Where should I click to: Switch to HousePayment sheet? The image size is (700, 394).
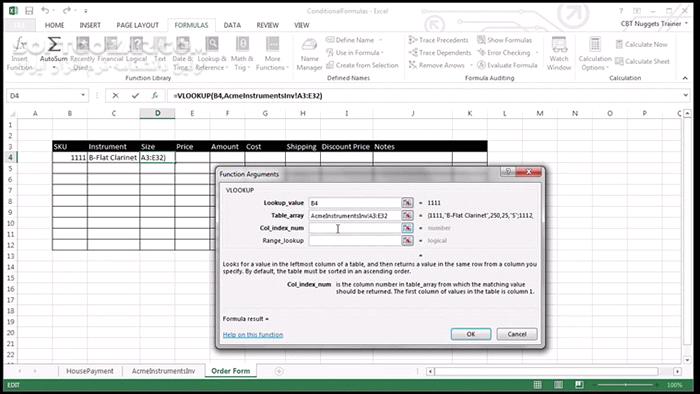point(90,371)
